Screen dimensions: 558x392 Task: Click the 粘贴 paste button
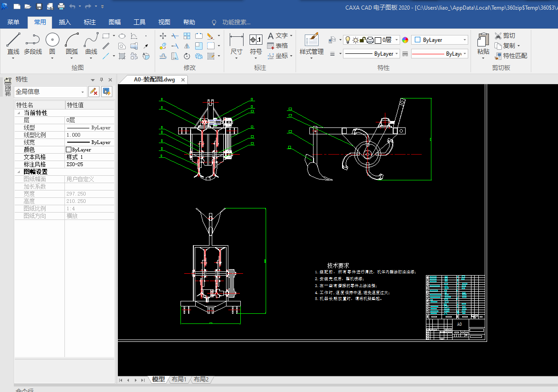(483, 44)
